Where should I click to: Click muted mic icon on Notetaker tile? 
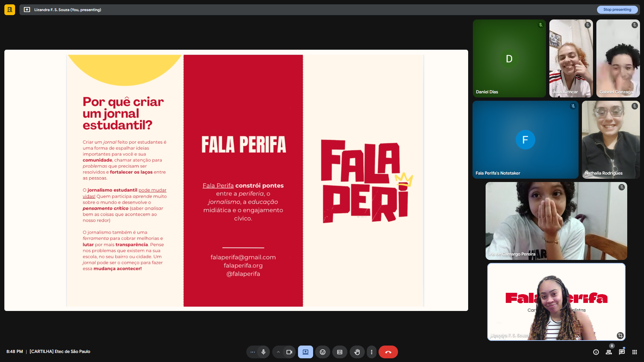pyautogui.click(x=573, y=106)
